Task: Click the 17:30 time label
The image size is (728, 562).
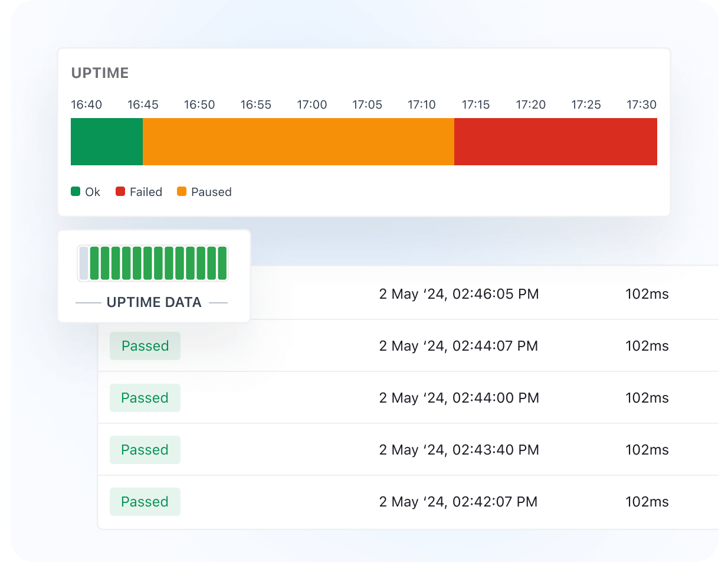Action: pos(641,105)
